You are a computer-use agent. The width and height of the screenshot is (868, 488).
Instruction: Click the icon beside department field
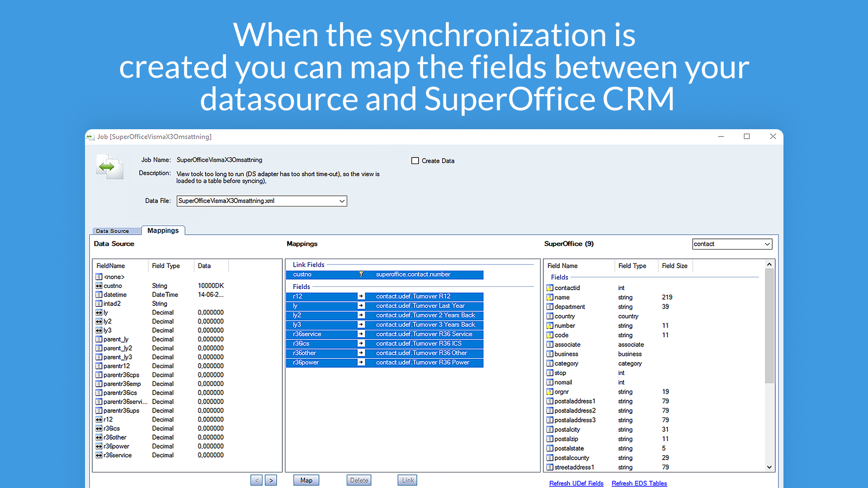coord(550,307)
